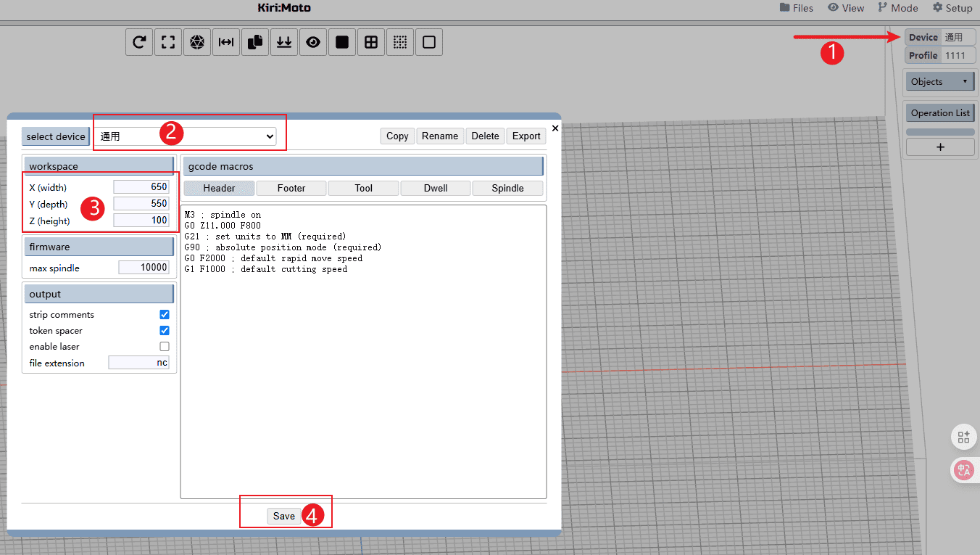Click the eye icon in toolbar
This screenshot has width=980, height=555.
click(313, 43)
